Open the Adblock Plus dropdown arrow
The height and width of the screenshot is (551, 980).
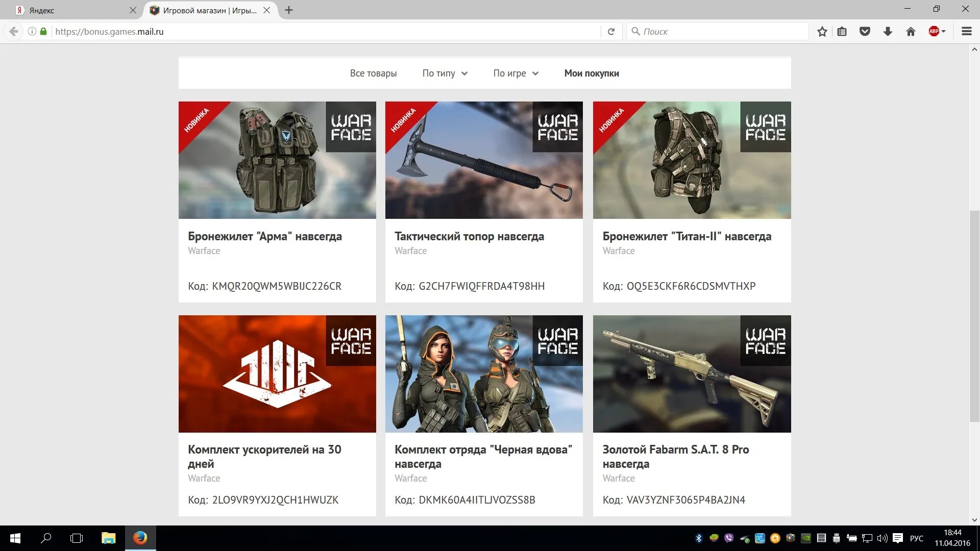tap(944, 32)
